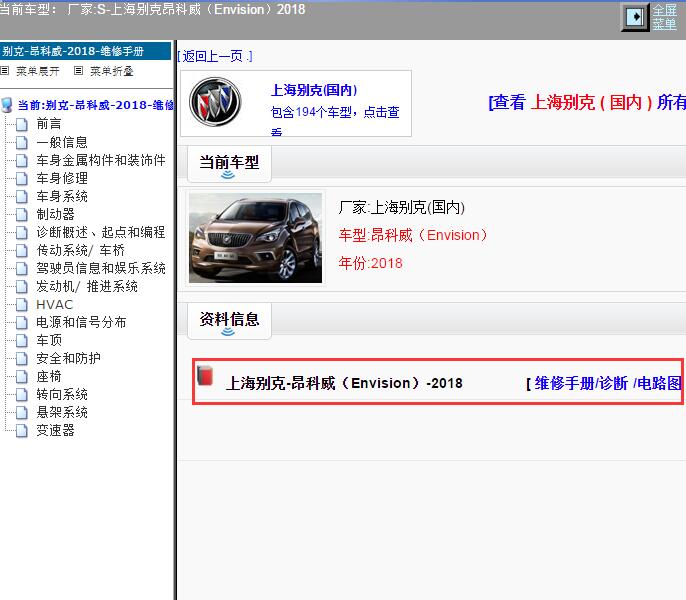Click page icon beside 转向系统
Image resolution: width=686 pixels, height=600 pixels.
point(22,395)
